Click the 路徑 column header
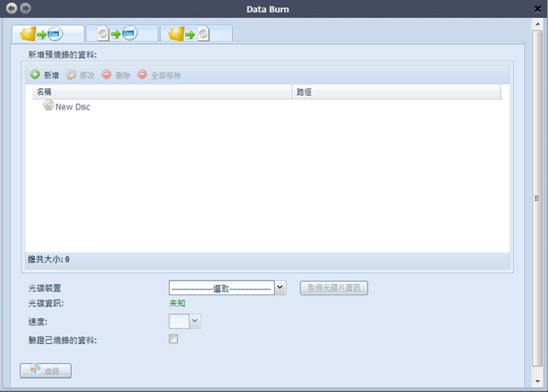The width and height of the screenshot is (548, 392). (397, 92)
